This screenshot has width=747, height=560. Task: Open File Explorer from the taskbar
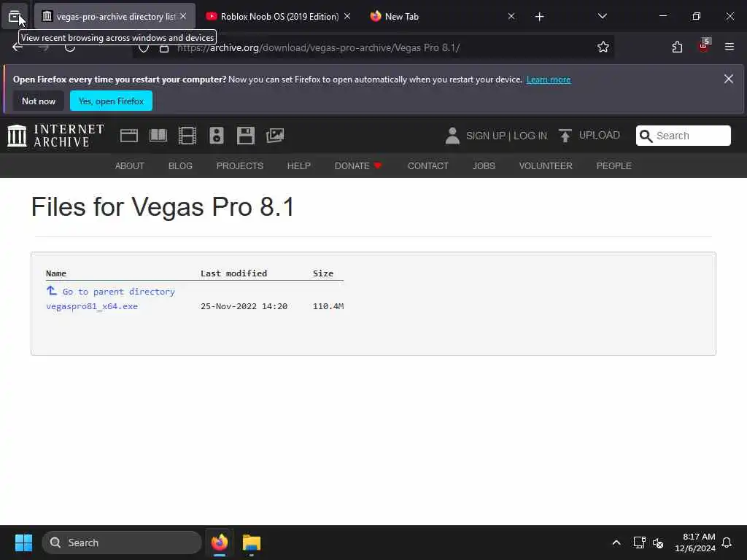coord(252,542)
